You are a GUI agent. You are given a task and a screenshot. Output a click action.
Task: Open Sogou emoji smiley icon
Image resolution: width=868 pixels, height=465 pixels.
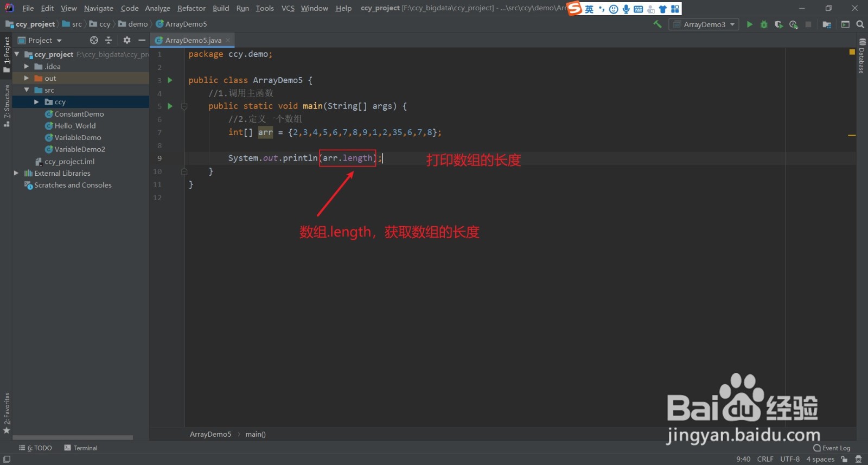click(x=614, y=9)
